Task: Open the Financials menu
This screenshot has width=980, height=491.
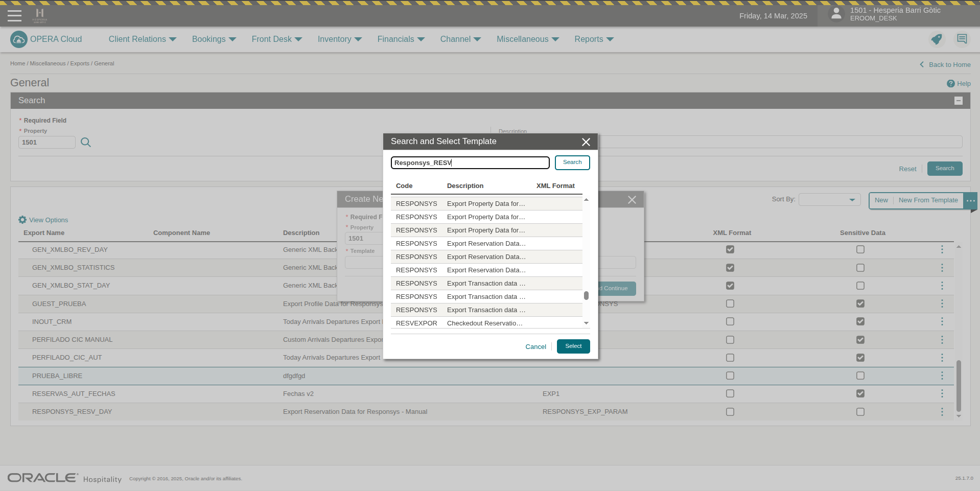Action: [401, 39]
